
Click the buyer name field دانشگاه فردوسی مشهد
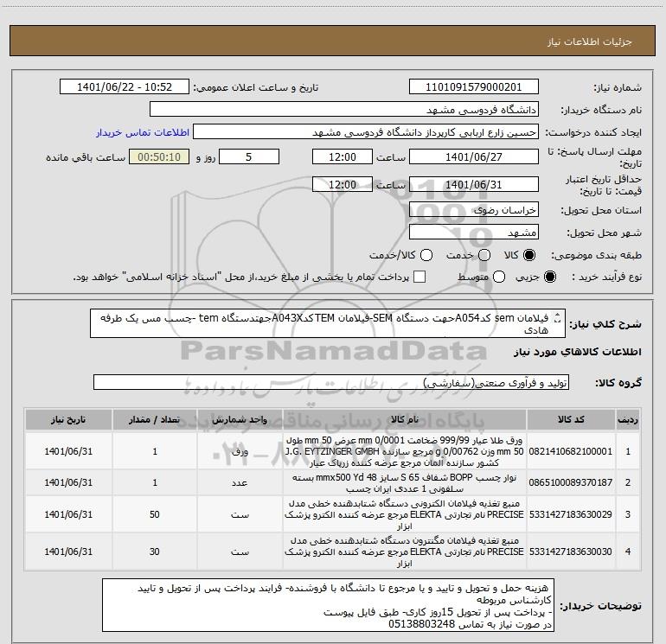[344, 110]
